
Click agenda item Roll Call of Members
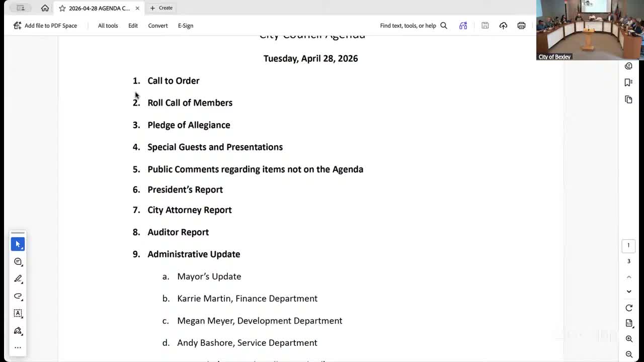(x=190, y=103)
